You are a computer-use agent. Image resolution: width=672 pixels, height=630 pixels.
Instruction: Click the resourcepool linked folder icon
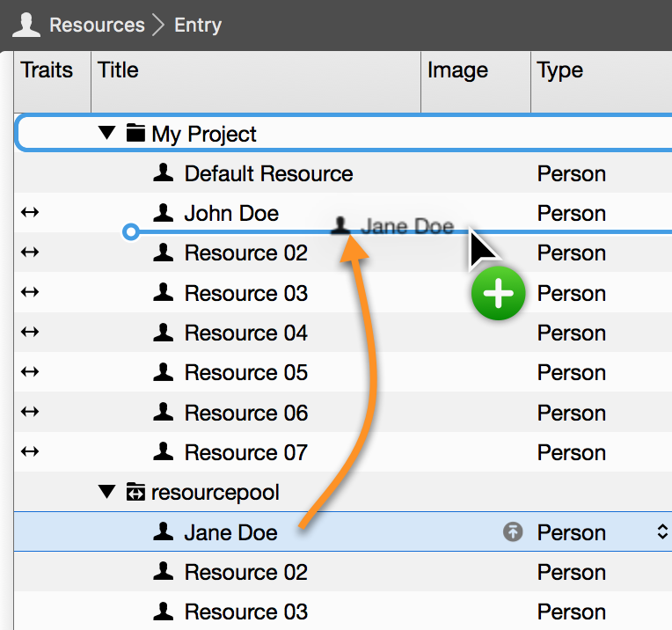[135, 493]
